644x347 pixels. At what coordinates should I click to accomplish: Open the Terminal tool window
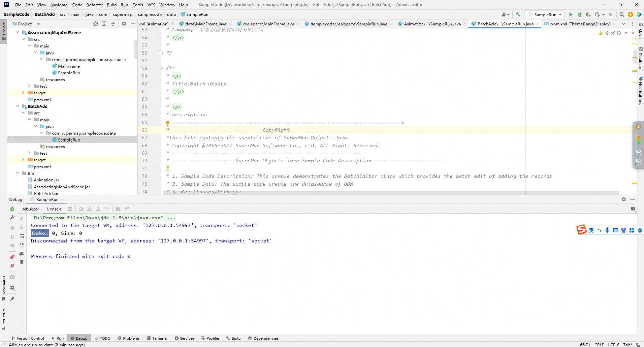click(157, 338)
